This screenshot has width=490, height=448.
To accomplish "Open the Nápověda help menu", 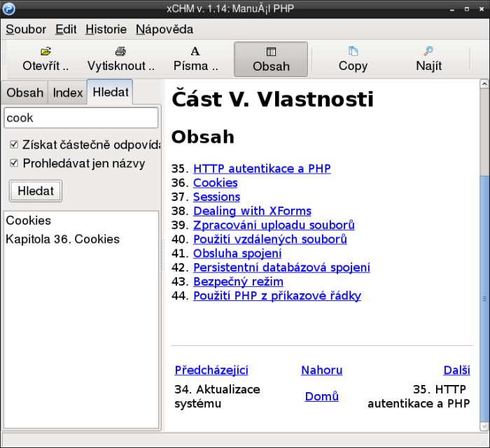I will 164,29.
